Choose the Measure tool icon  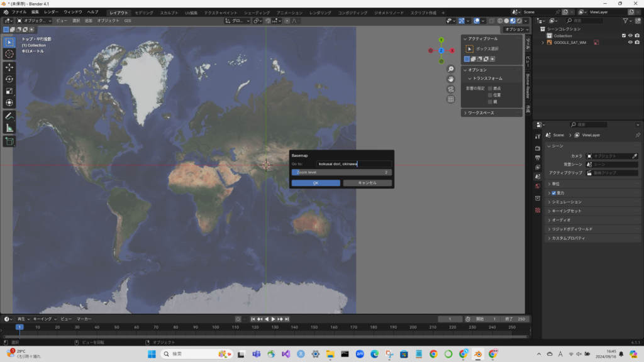[9, 128]
